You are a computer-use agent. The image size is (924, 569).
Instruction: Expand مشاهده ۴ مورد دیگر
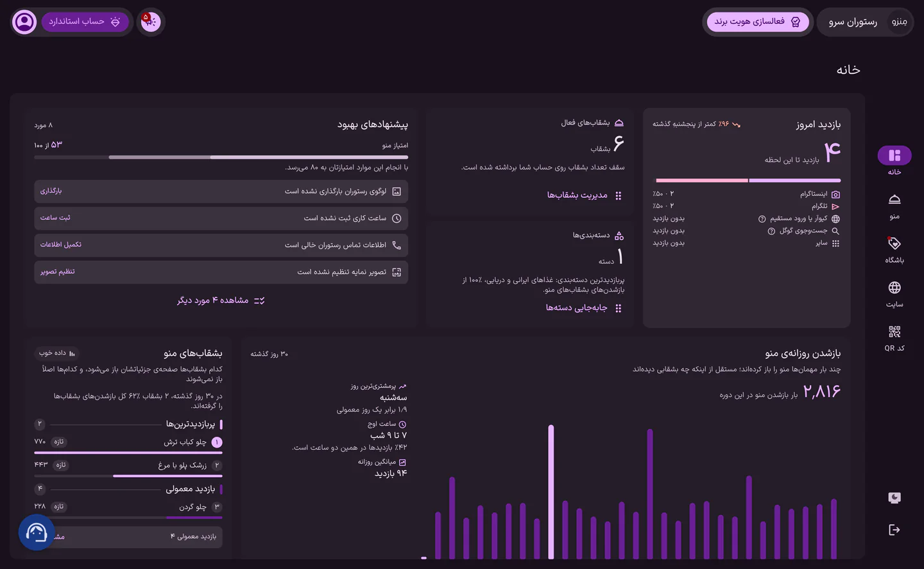tap(221, 301)
